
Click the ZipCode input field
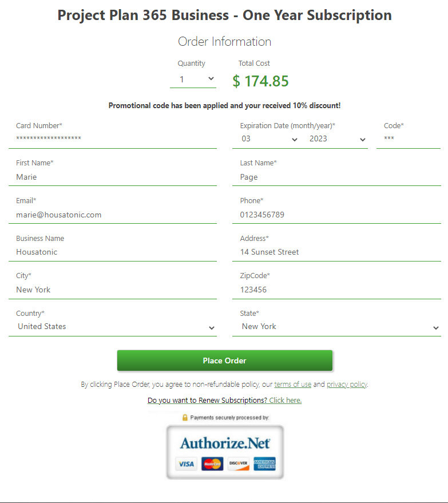(336, 290)
